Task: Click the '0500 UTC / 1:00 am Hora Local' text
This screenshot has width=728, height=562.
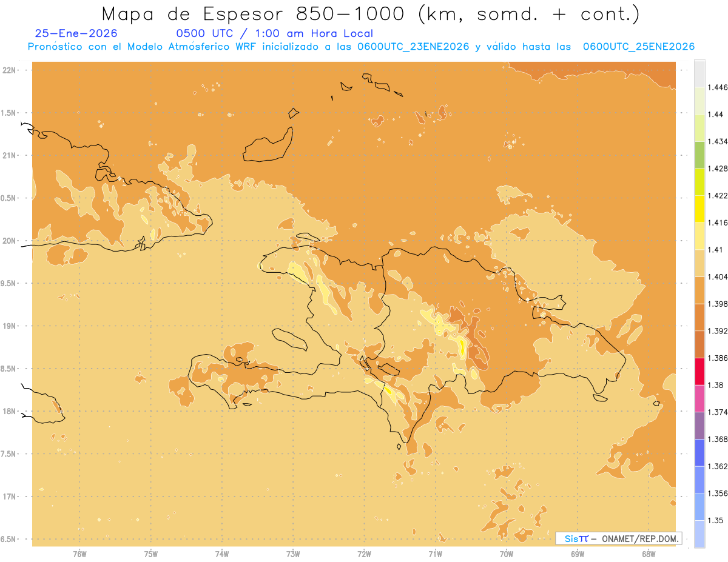Action: (x=274, y=34)
